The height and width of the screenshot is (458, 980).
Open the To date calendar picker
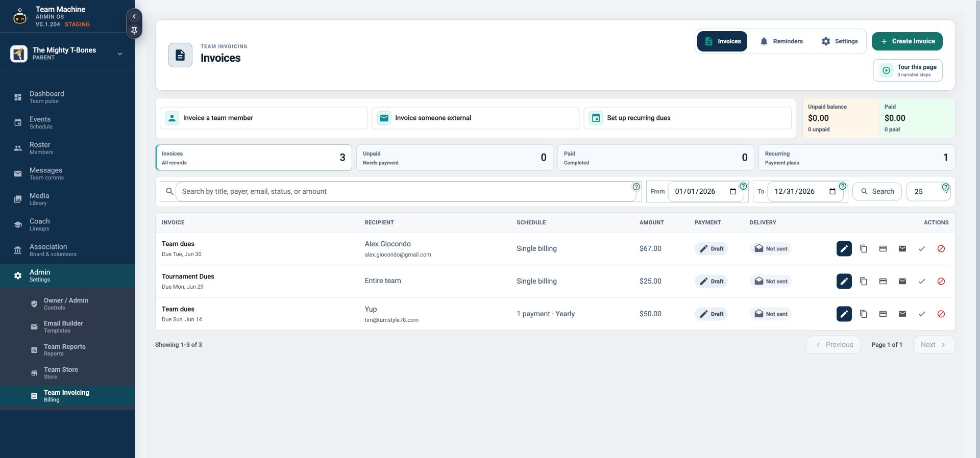coord(832,192)
